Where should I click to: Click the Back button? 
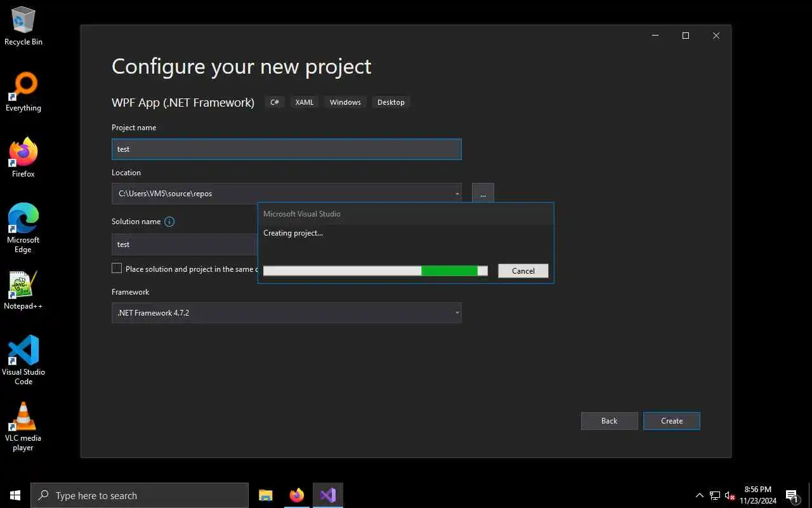click(609, 421)
